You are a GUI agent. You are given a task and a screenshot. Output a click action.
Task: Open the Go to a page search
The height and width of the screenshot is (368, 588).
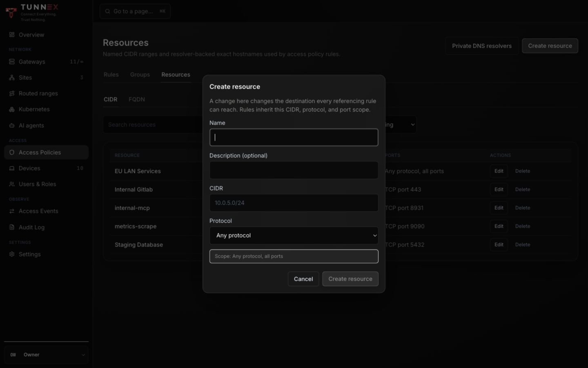(135, 11)
